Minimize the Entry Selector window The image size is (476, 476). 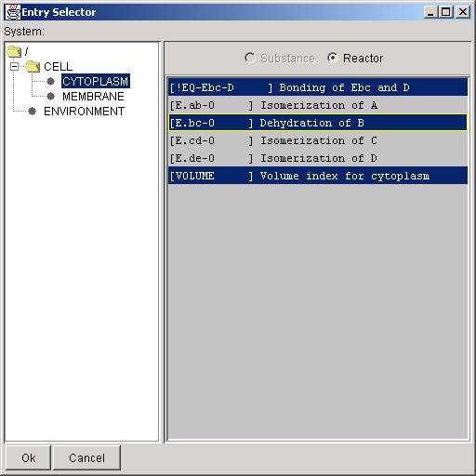coord(430,12)
